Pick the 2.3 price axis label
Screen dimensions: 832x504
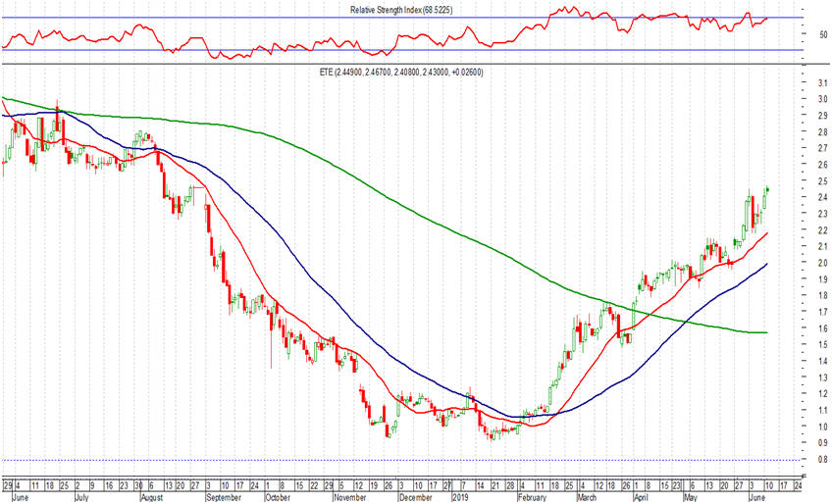(x=822, y=214)
